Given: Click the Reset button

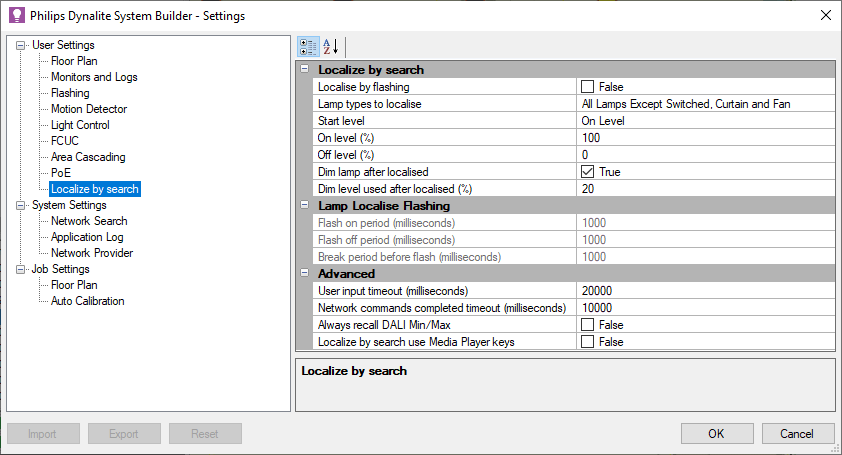Looking at the screenshot, I should coord(205,434).
